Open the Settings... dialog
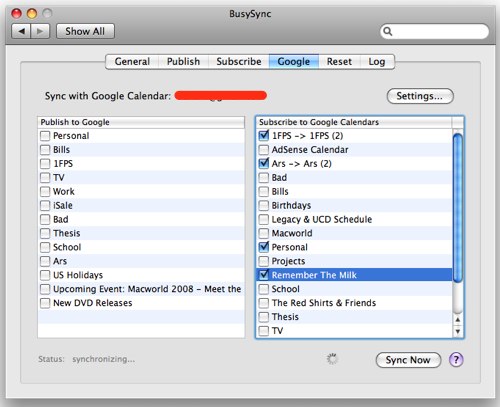Image resolution: width=500 pixels, height=407 pixels. [x=420, y=96]
